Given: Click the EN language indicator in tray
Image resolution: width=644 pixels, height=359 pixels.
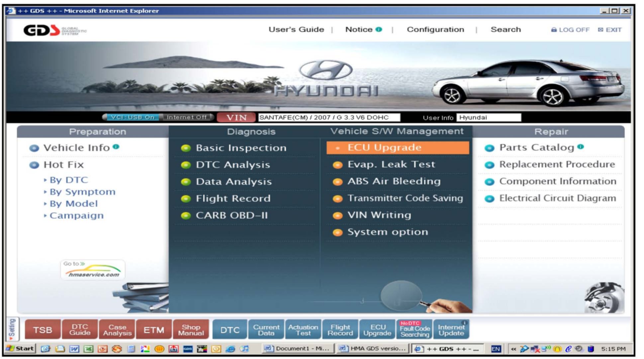Looking at the screenshot, I should coord(496,349).
